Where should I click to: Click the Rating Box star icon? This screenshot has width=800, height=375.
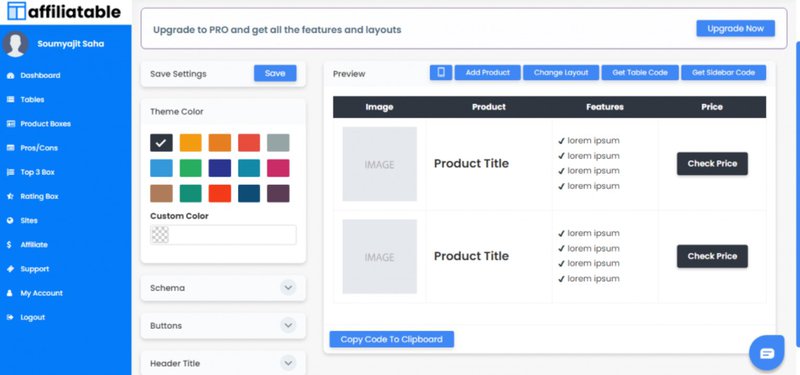click(x=10, y=196)
